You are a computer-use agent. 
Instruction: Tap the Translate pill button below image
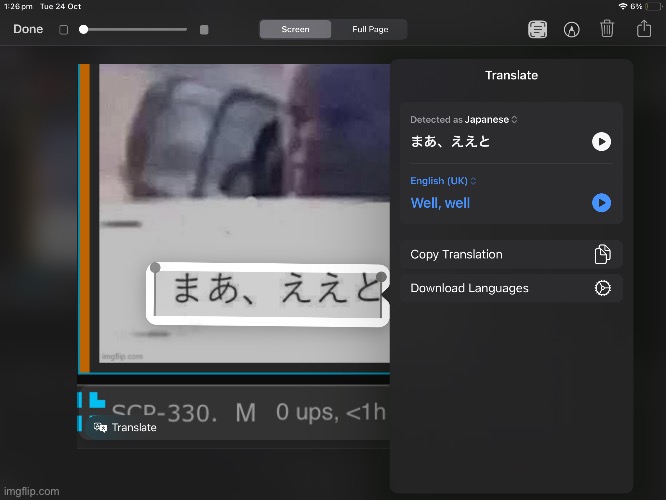coord(125,427)
